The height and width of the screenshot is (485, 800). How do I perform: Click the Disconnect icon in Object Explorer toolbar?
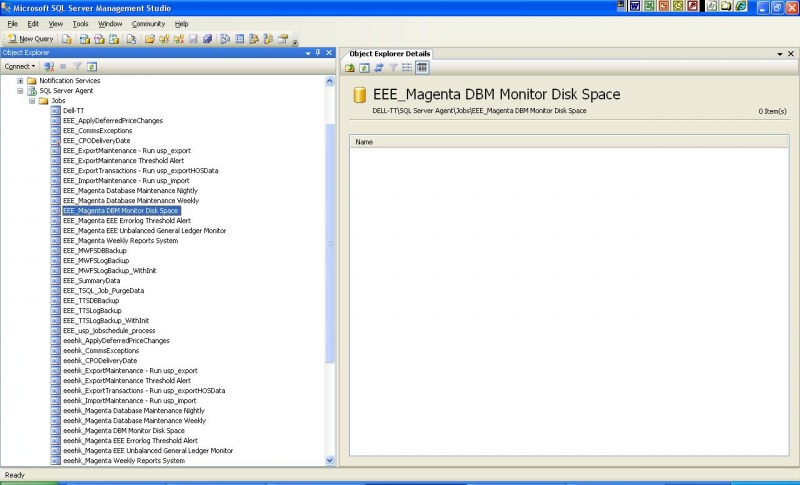49,66
